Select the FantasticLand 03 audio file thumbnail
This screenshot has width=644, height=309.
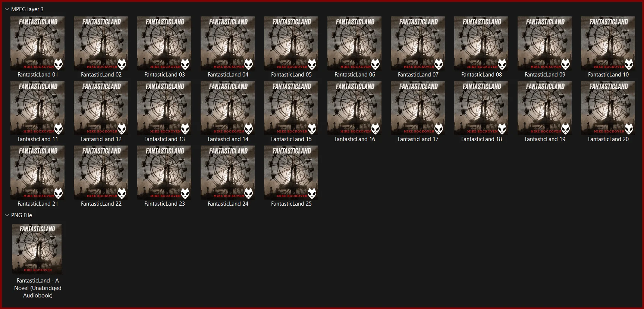tap(164, 43)
